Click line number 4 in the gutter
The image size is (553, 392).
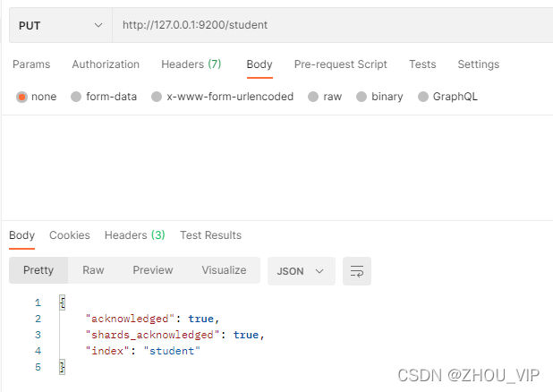(38, 351)
